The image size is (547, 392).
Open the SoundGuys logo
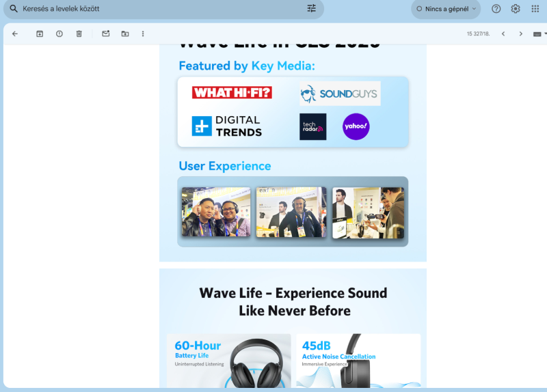(340, 94)
